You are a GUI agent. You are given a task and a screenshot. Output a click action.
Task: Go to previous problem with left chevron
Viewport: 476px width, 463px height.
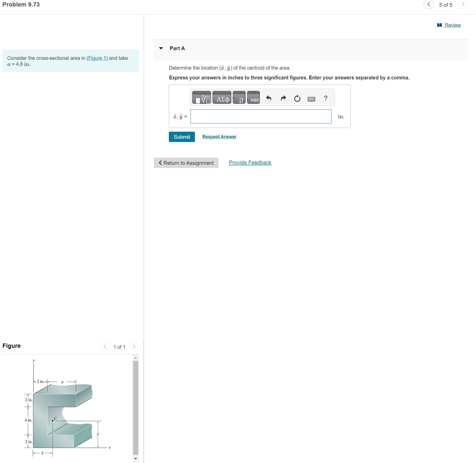tap(428, 5)
